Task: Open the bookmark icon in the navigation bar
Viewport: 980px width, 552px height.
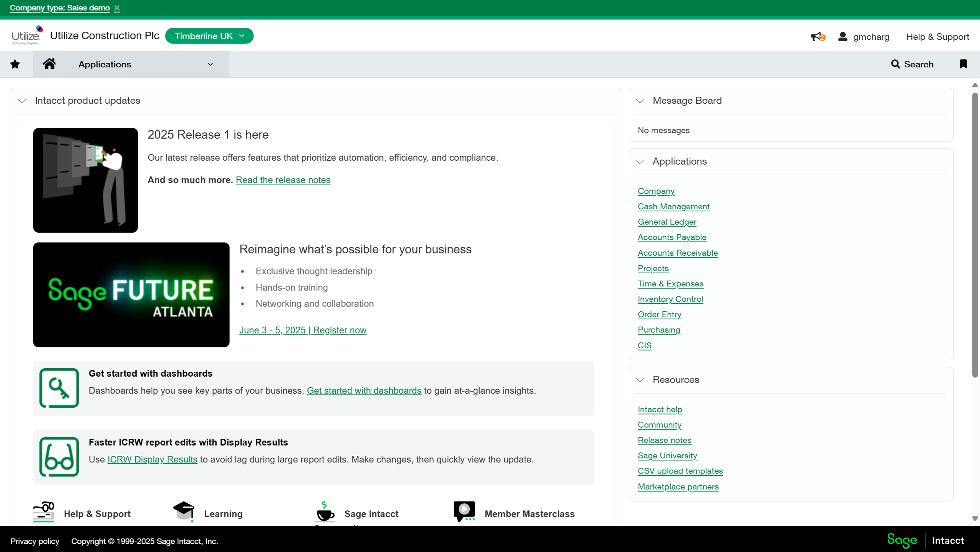Action: tap(963, 64)
